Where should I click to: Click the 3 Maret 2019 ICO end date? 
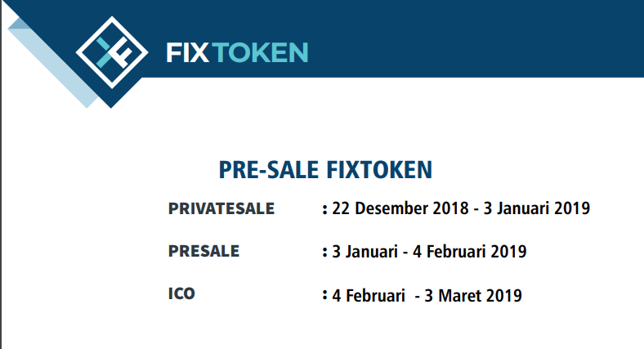point(472,296)
